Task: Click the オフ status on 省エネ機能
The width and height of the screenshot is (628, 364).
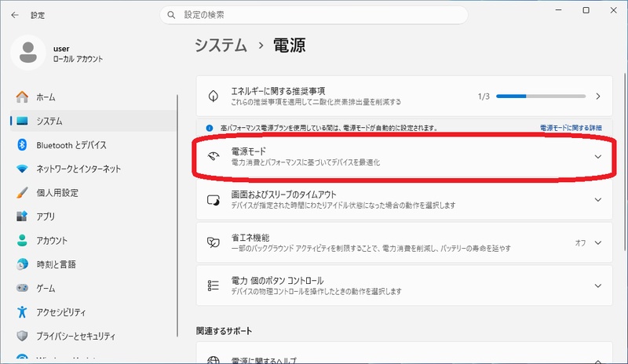Action: (580, 242)
